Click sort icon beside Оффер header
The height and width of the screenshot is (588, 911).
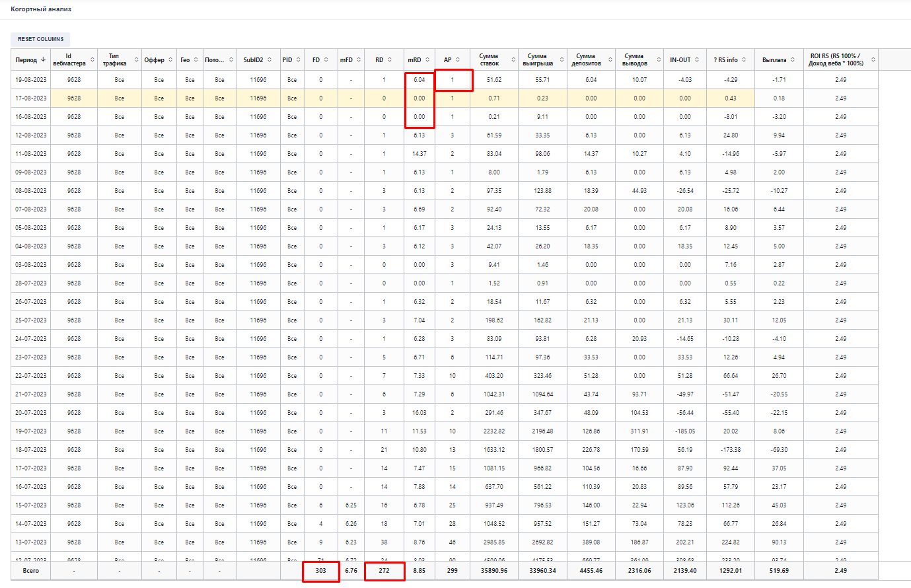(171, 59)
